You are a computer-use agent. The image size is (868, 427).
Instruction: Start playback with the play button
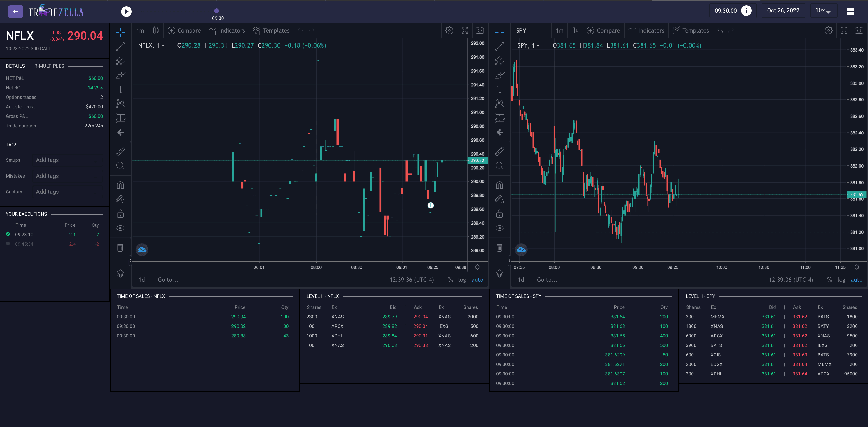point(126,11)
